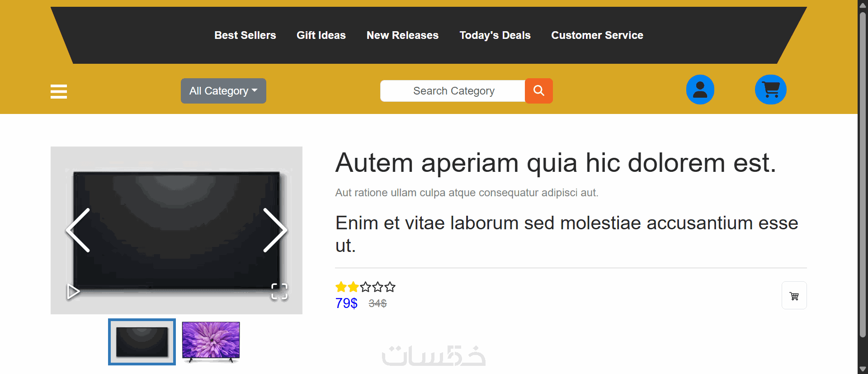Add product to cart with small cart button

[x=794, y=296]
